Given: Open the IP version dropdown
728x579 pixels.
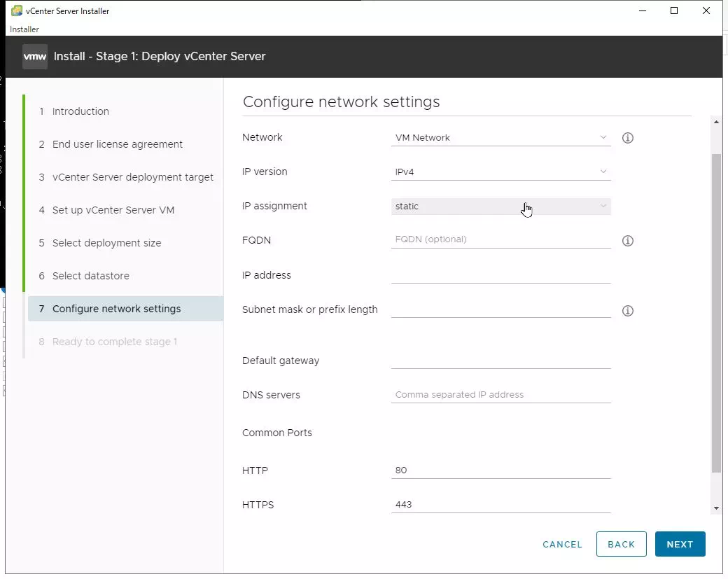Looking at the screenshot, I should pyautogui.click(x=500, y=172).
